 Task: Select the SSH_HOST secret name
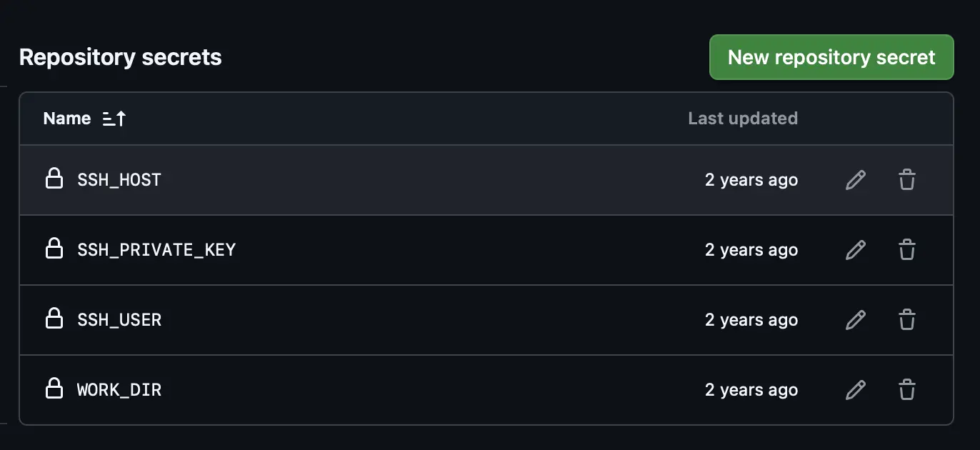pos(119,180)
